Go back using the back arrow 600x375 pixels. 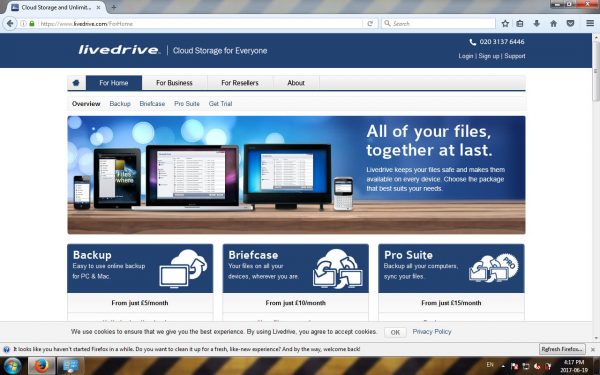[10, 23]
